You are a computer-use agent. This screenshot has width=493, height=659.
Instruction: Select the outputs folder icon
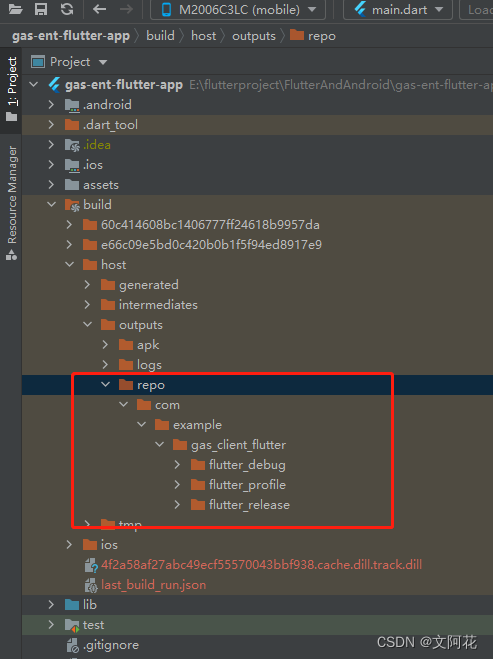pyautogui.click(x=108, y=325)
